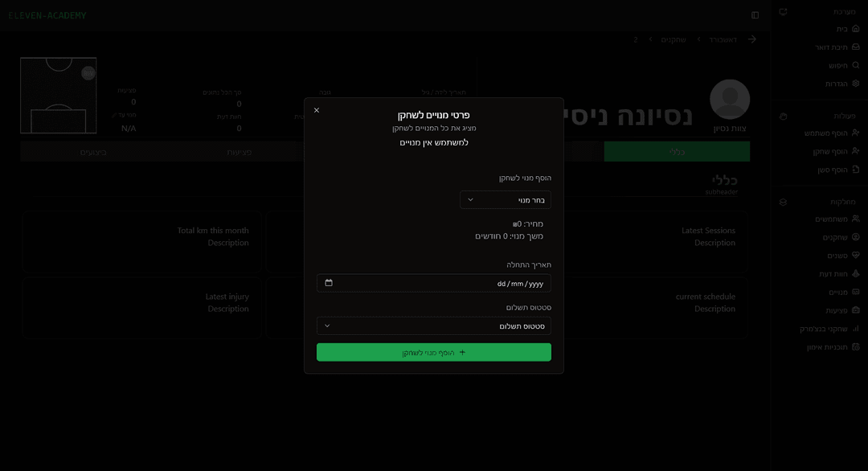868x471 pixels.
Task: Open the דאשבורד breadcrumb link
Action: [x=723, y=40]
